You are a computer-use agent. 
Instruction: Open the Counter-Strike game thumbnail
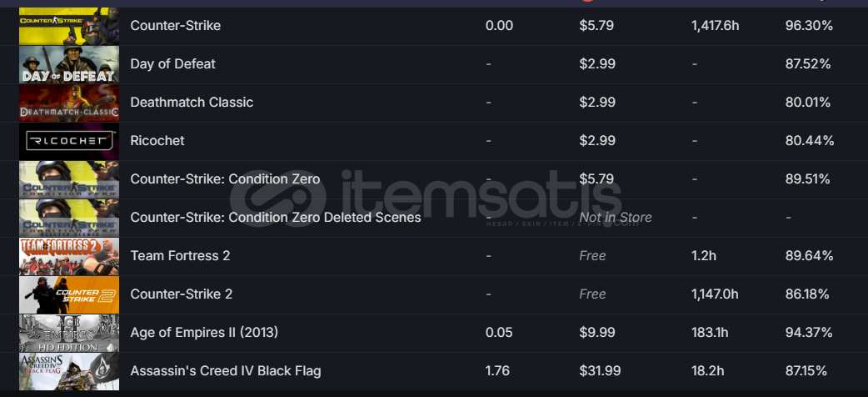click(69, 26)
